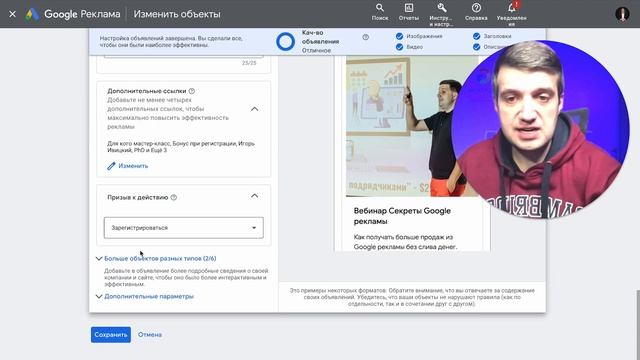Open the Отчеты reports icon
Image resolution: width=640 pixels, height=360 pixels.
pos(409,12)
